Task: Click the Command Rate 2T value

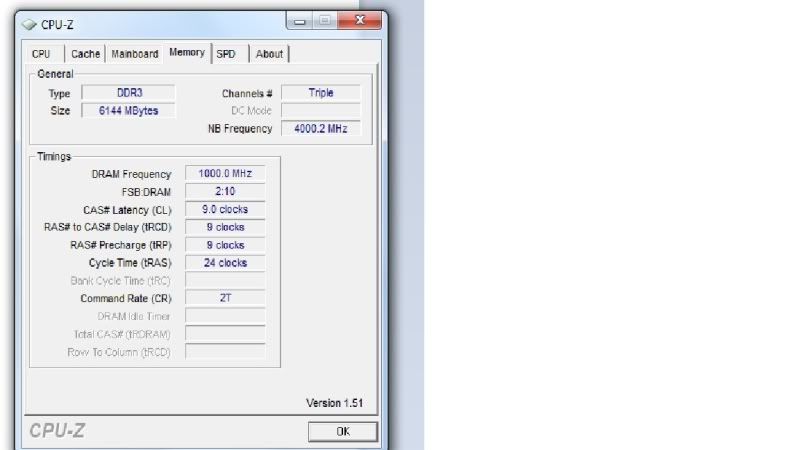Action: coord(225,298)
